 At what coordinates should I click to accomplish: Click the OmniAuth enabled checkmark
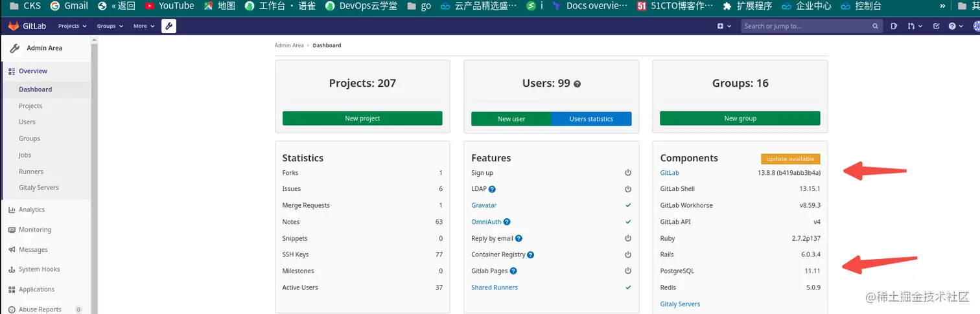point(628,222)
